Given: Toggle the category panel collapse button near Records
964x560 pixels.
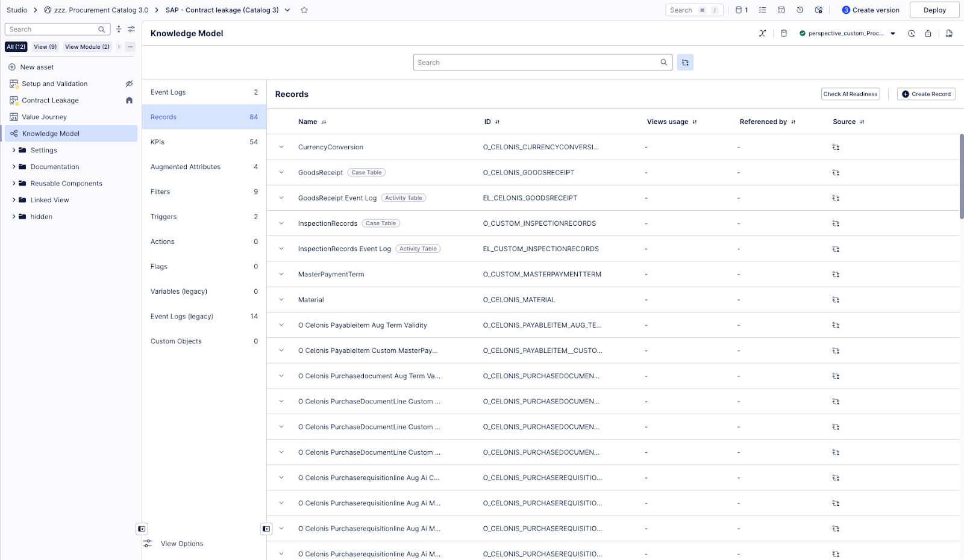Looking at the screenshot, I should click(266, 529).
